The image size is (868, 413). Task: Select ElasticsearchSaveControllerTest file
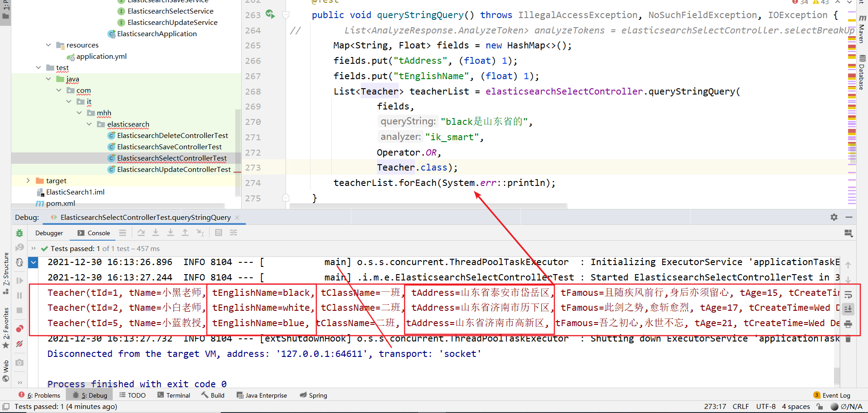(165, 147)
